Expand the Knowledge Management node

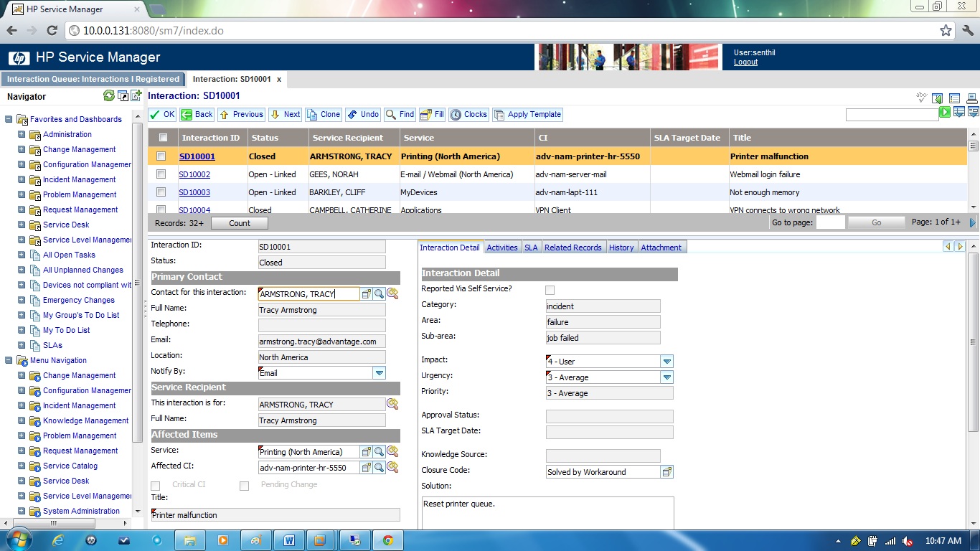pos(21,420)
